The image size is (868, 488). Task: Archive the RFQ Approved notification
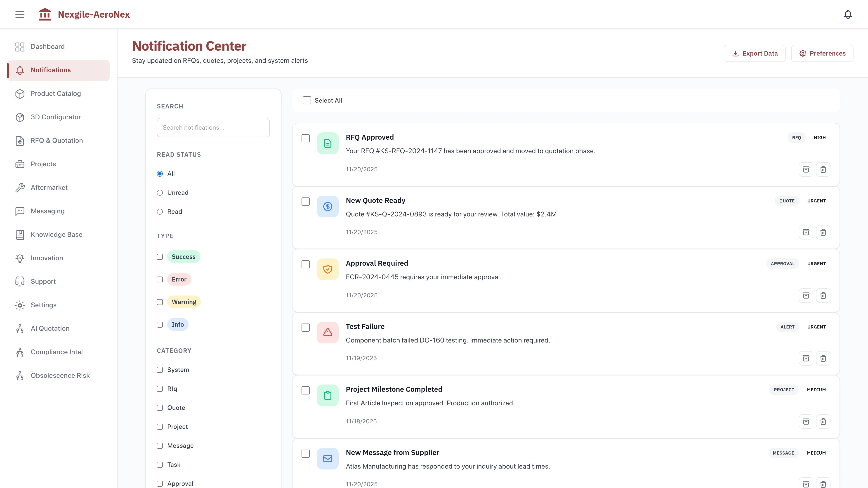pos(806,169)
